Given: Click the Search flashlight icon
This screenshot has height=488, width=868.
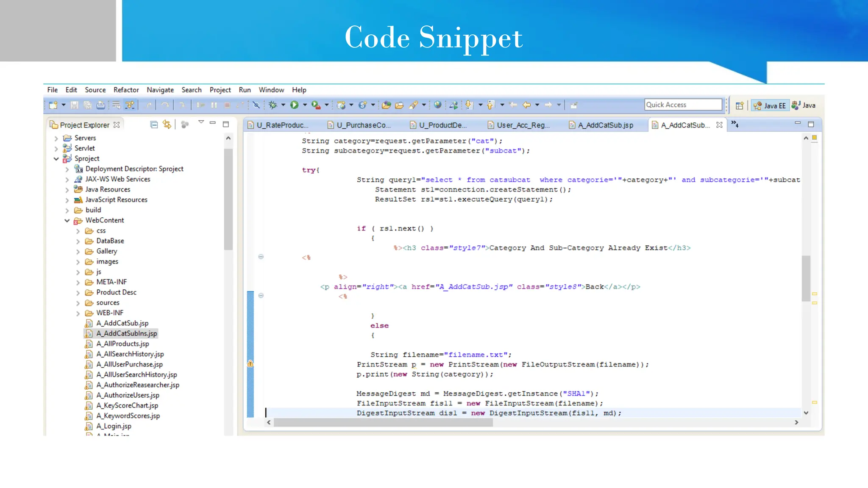Looking at the screenshot, I should 414,105.
